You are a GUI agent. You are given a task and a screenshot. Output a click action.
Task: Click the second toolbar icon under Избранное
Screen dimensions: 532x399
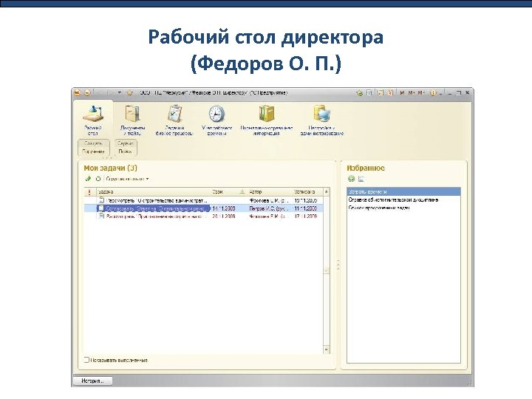click(361, 179)
